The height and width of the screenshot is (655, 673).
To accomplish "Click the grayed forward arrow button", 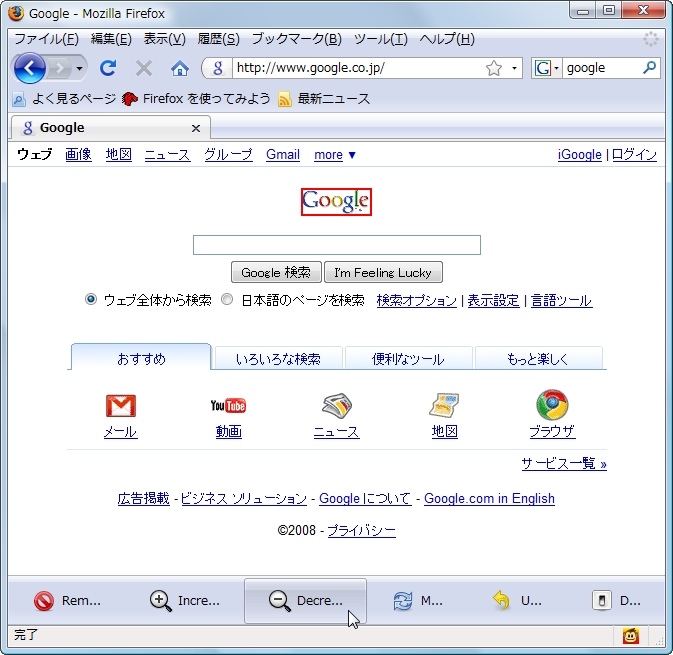I will coord(60,68).
